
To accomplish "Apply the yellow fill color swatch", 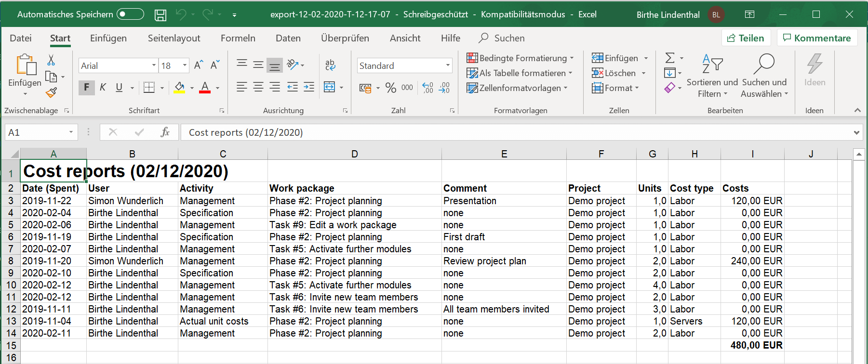I will 179,88.
